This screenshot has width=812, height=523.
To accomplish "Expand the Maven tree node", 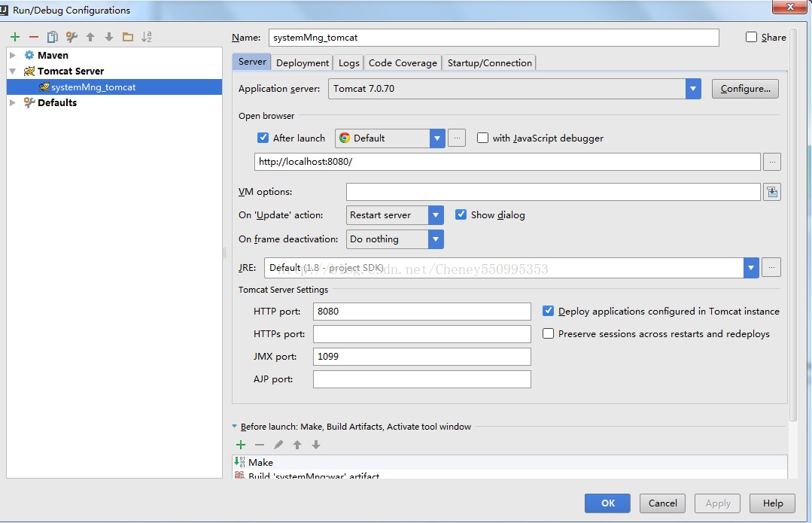I will (x=13, y=55).
